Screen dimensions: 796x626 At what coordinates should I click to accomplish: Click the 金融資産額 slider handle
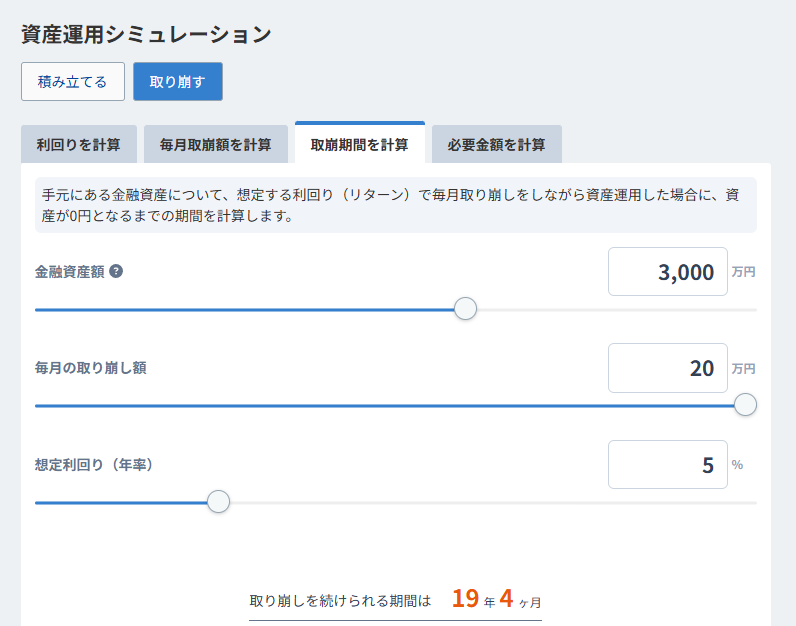[x=465, y=309]
